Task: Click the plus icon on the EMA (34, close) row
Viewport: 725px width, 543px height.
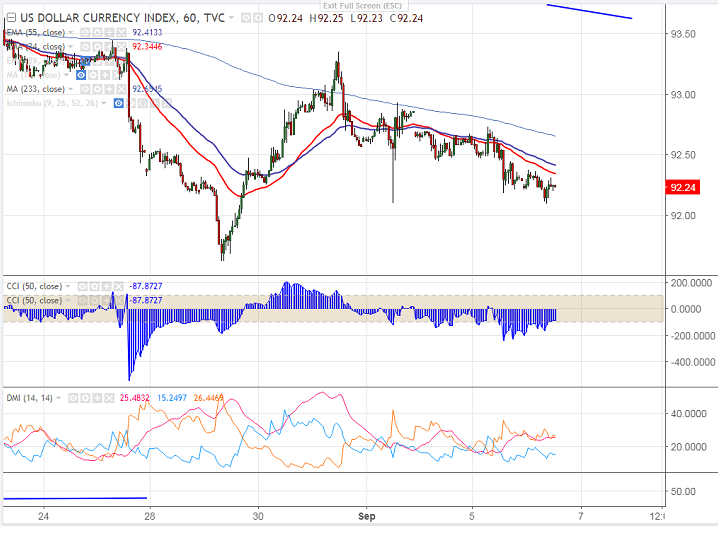Action: click(109, 47)
